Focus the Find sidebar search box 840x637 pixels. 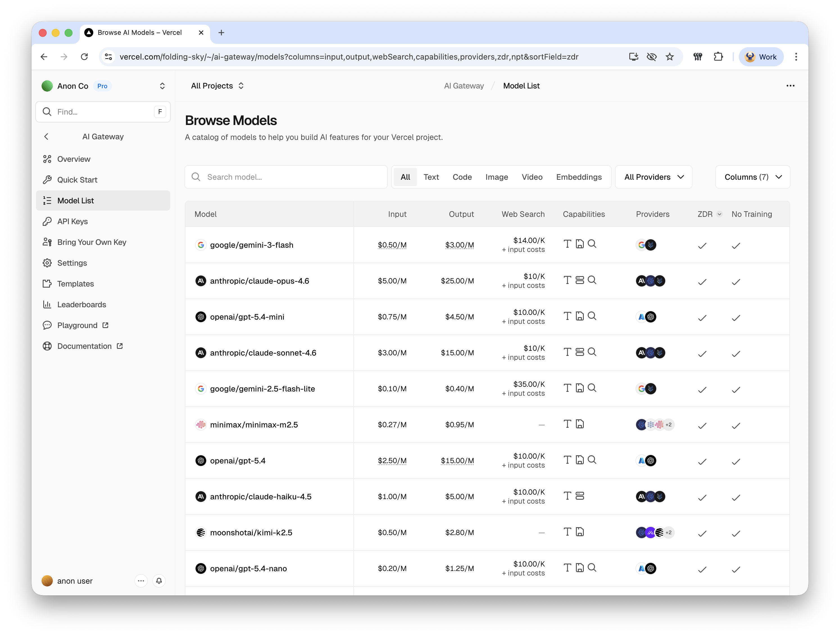pyautogui.click(x=103, y=112)
